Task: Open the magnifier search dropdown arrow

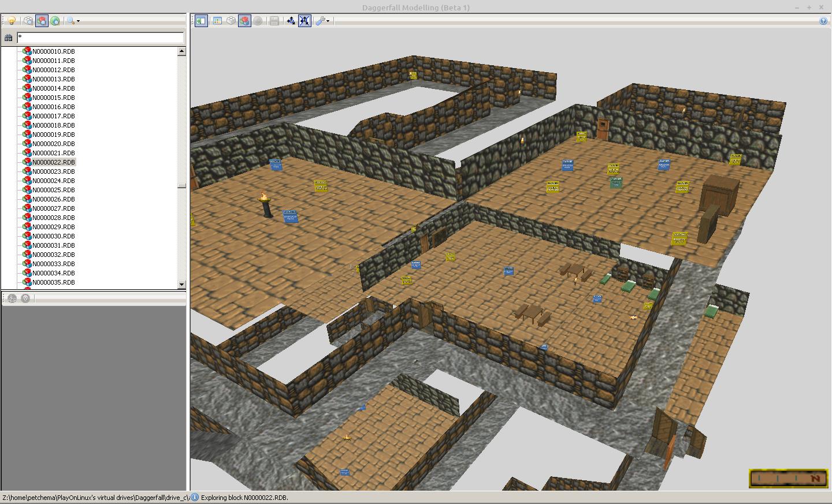Action: (79, 21)
